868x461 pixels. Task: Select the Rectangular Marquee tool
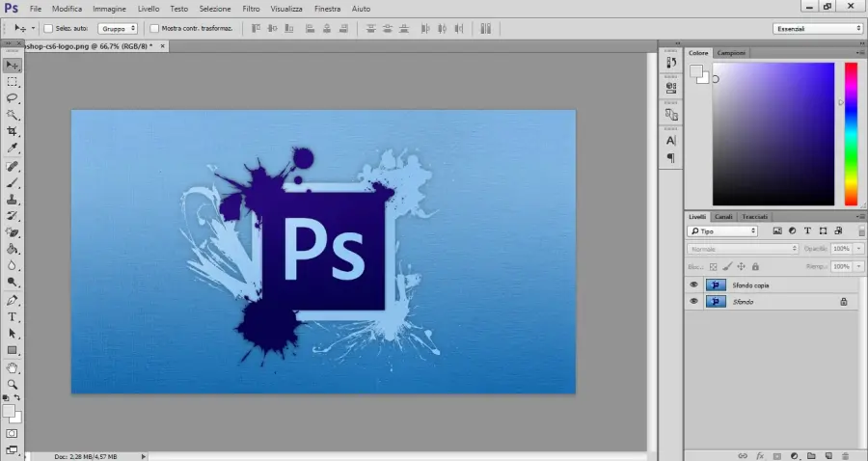tap(13, 82)
